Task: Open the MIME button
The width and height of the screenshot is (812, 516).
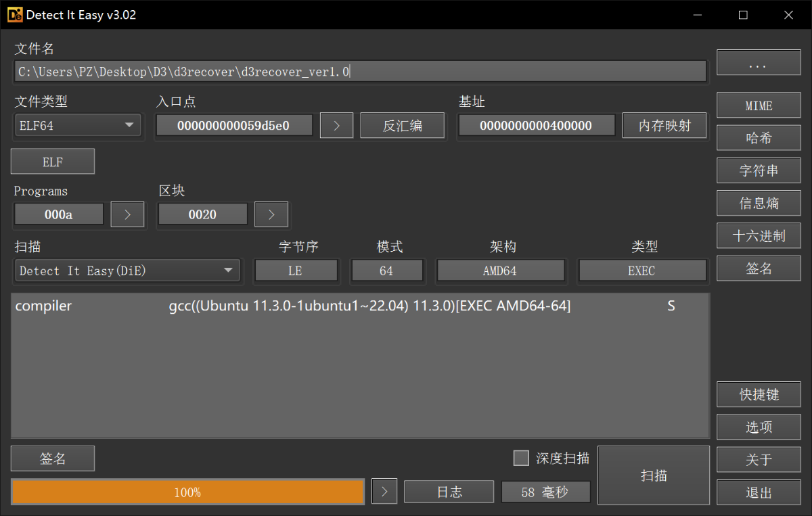Action: (x=759, y=105)
